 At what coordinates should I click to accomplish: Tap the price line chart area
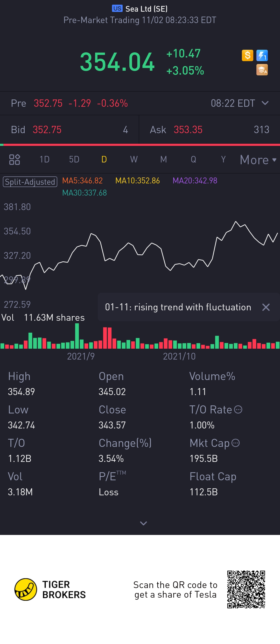tap(140, 255)
